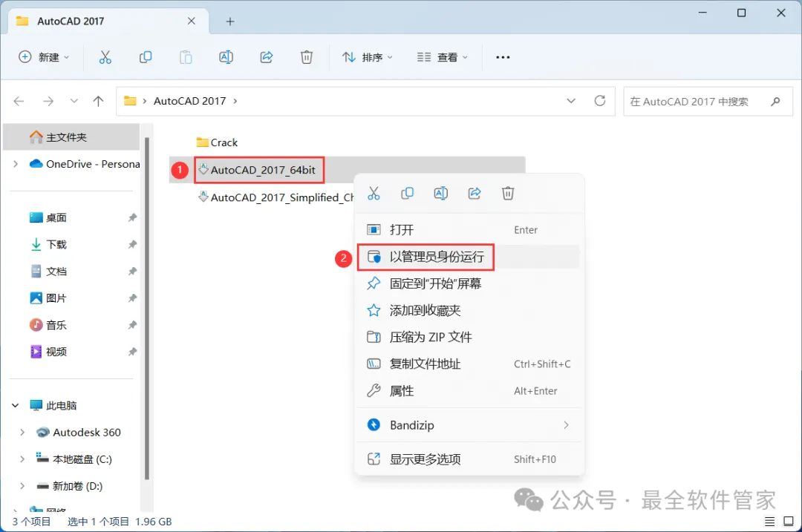Select 打开 in the context menu
The width and height of the screenshot is (802, 532).
(x=469, y=230)
